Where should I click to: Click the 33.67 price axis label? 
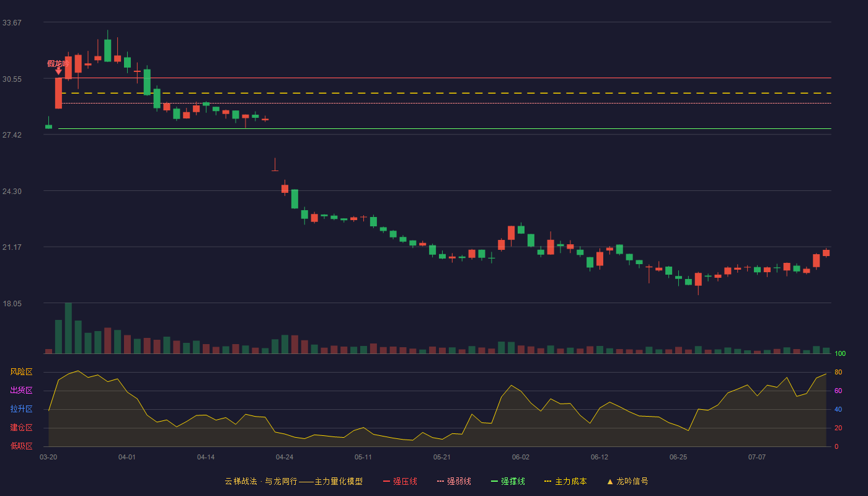(12, 23)
